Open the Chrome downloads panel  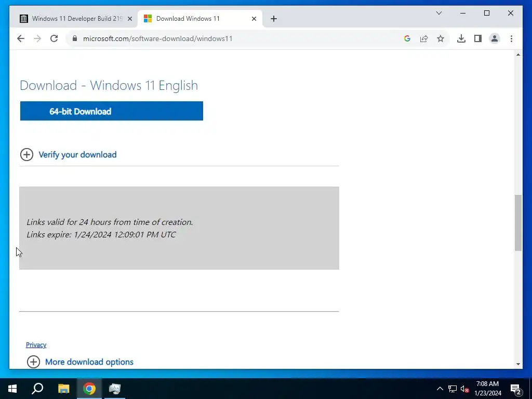tap(461, 38)
